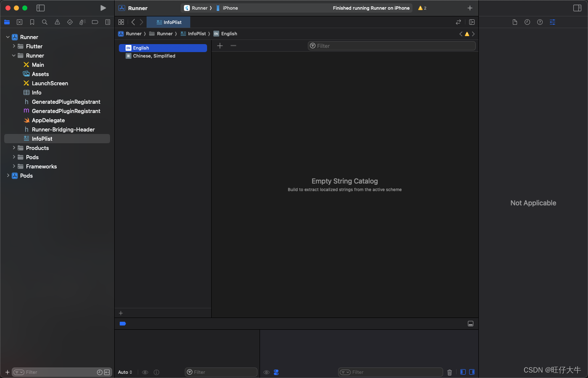The width and height of the screenshot is (588, 378).
Task: Open the Debug navigator icon
Action: click(82, 22)
